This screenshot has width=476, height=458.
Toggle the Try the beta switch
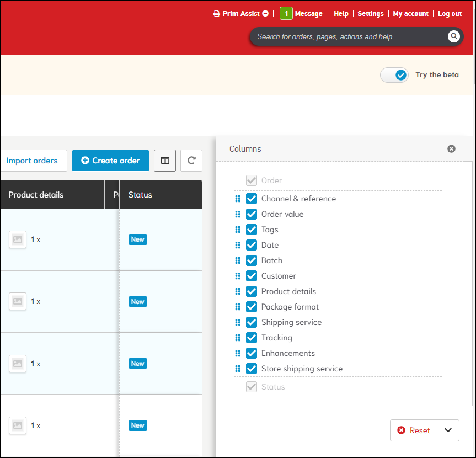(x=394, y=75)
